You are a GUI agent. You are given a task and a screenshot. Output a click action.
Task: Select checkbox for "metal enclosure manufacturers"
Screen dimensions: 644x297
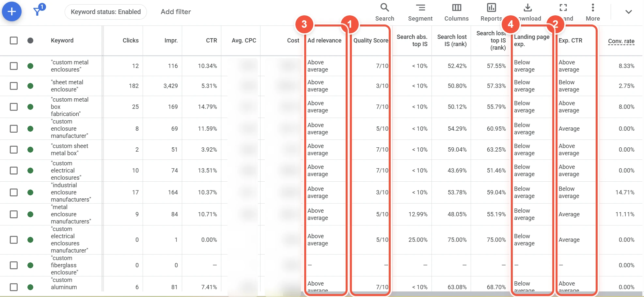[x=14, y=214]
